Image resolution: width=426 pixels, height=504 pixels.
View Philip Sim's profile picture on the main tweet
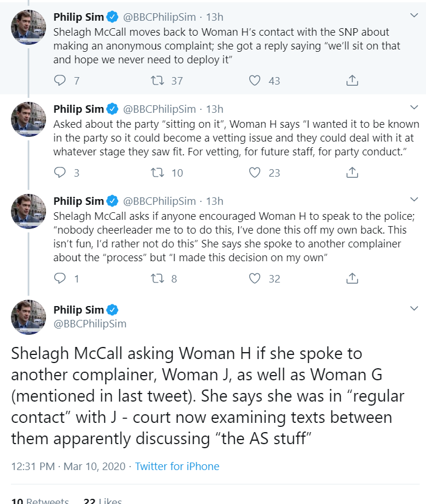point(28,317)
